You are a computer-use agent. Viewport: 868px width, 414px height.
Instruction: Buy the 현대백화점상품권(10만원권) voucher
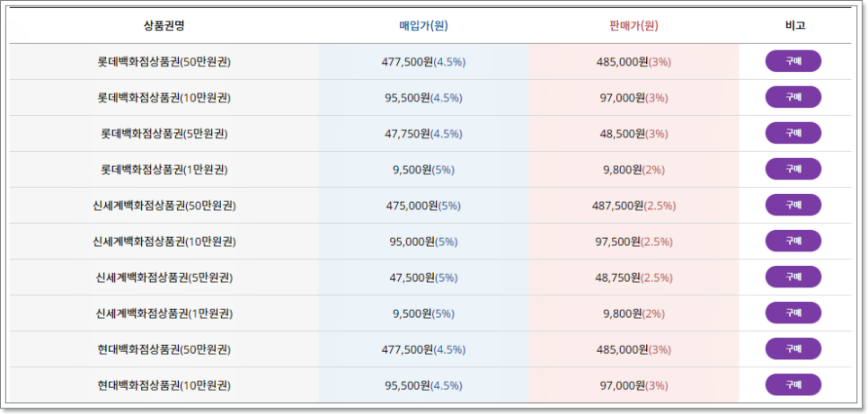click(x=793, y=384)
